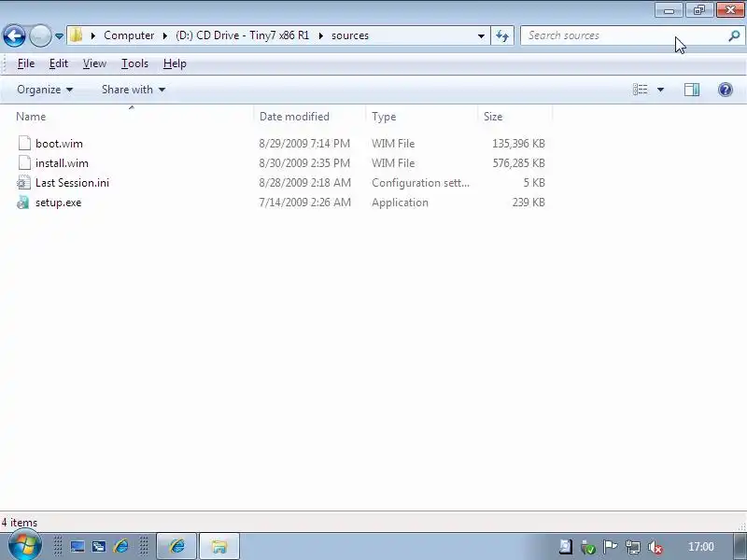Click the Application type cell
The width and height of the screenshot is (747, 560).
tap(400, 203)
